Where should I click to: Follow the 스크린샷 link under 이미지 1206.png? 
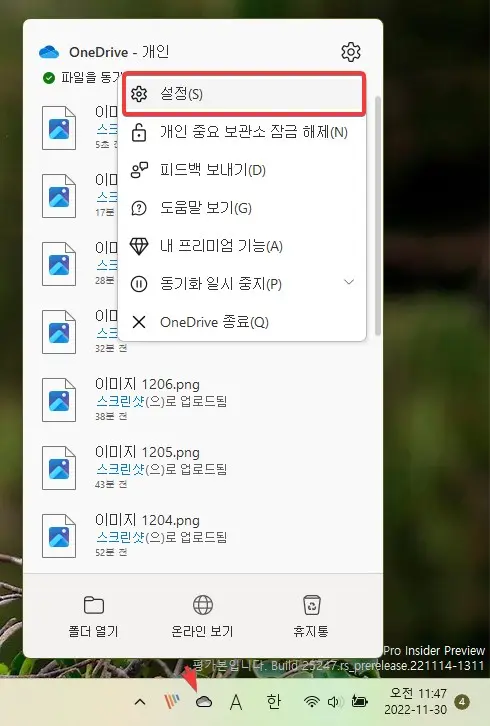click(120, 401)
